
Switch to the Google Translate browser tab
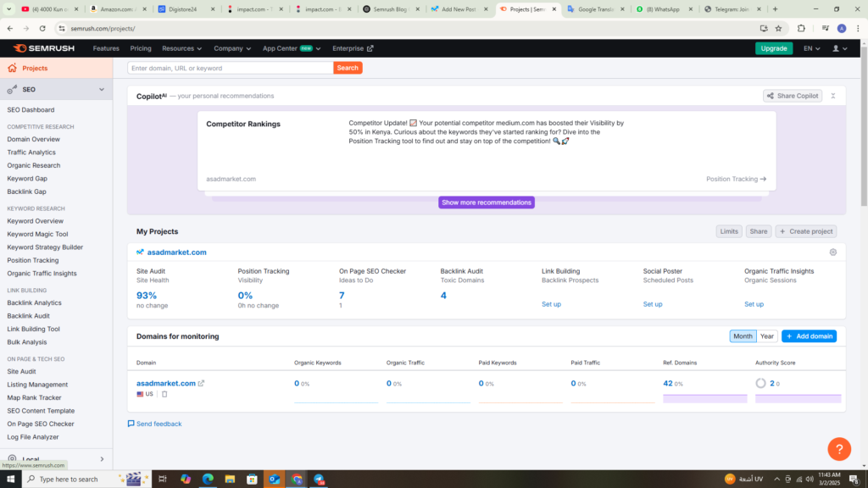coord(597,8)
